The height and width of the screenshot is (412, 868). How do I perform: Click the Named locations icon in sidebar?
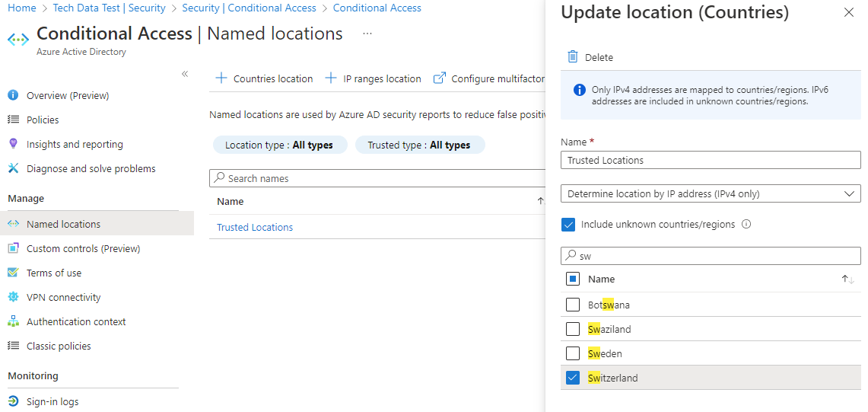13,224
